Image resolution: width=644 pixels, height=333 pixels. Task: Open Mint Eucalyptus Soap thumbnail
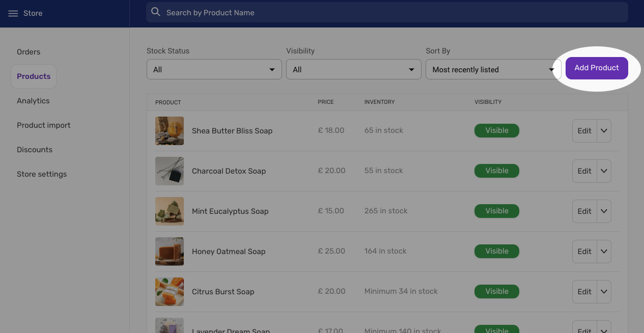[x=170, y=211]
